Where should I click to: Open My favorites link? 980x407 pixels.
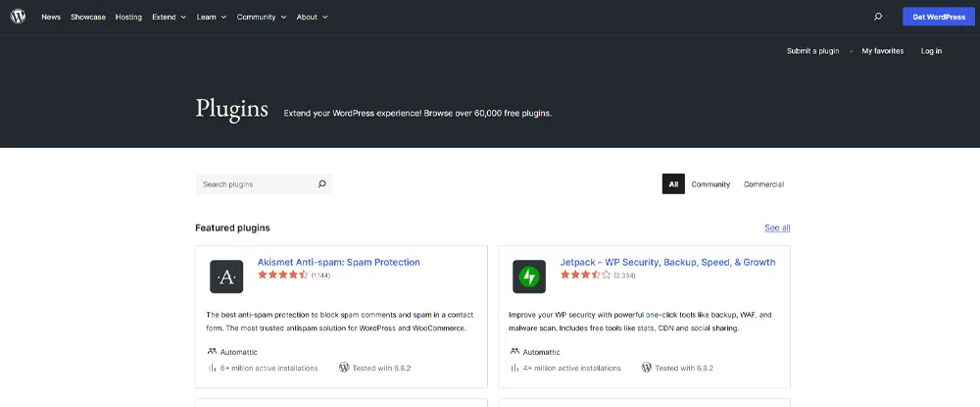[x=883, y=51]
